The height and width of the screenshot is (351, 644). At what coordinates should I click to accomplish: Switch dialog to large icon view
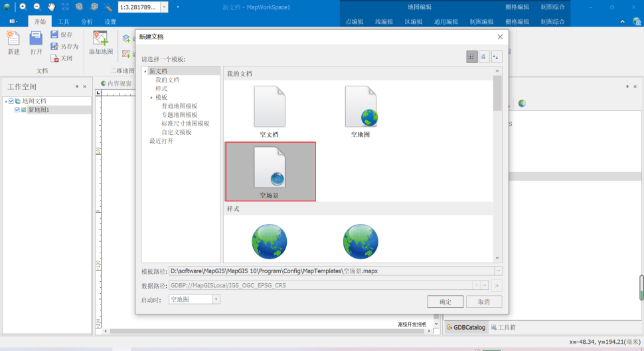click(x=471, y=57)
